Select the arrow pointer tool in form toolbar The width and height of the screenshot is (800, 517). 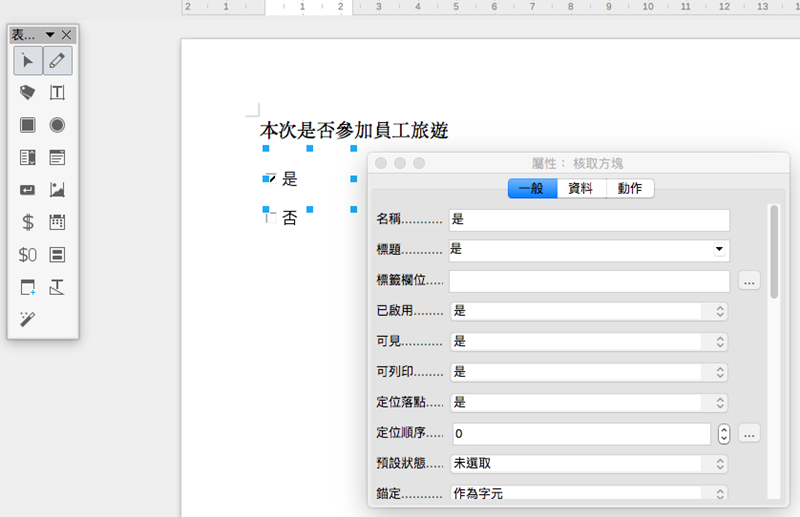point(28,61)
